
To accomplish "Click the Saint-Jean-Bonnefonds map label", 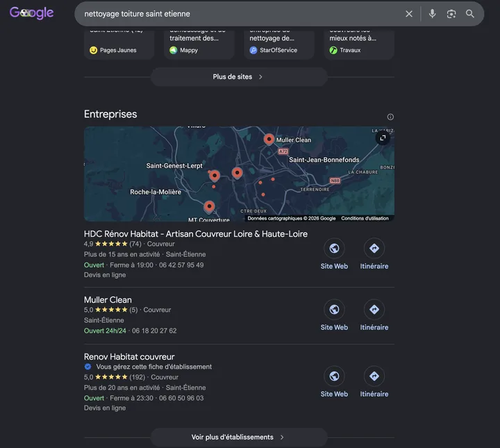I will [x=324, y=160].
